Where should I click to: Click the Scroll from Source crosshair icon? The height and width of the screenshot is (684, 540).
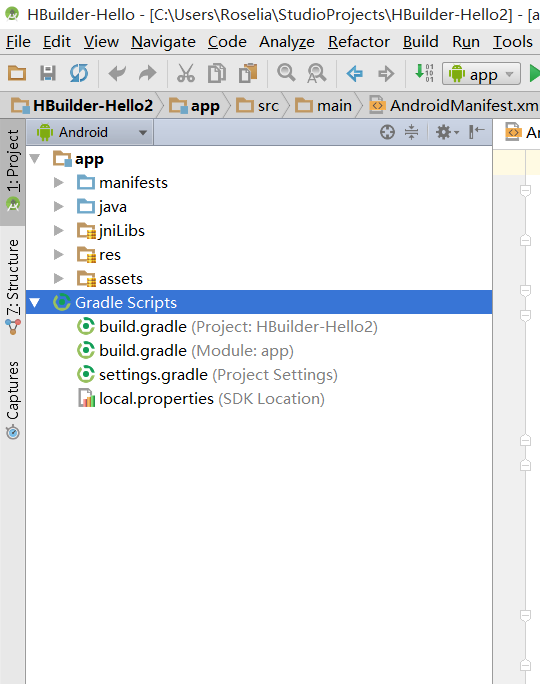point(387,132)
